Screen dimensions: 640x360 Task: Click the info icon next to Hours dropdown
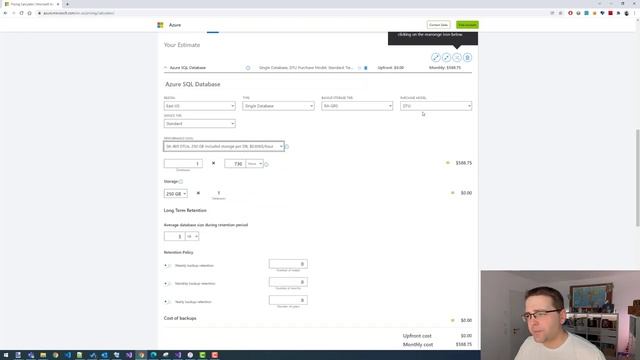pyautogui.click(x=267, y=164)
